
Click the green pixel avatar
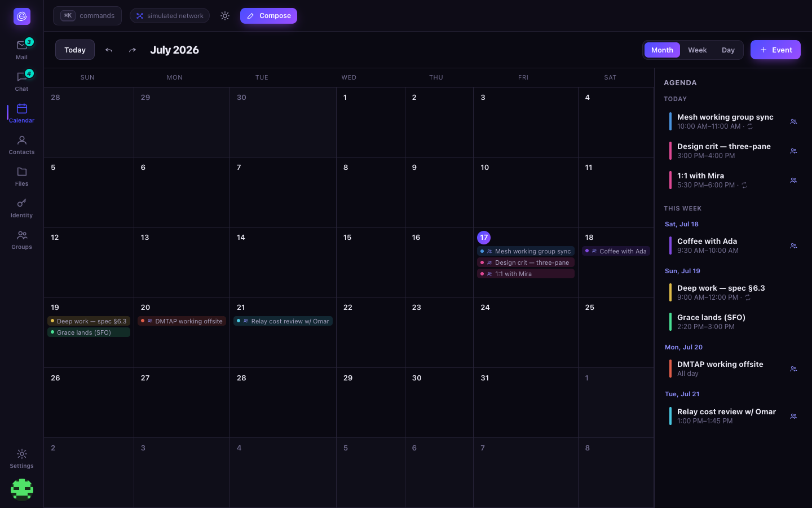click(x=22, y=489)
